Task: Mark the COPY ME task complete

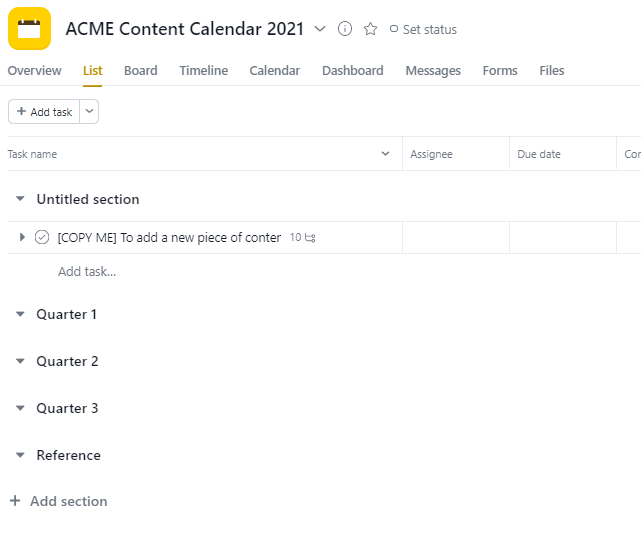Action: [42, 237]
